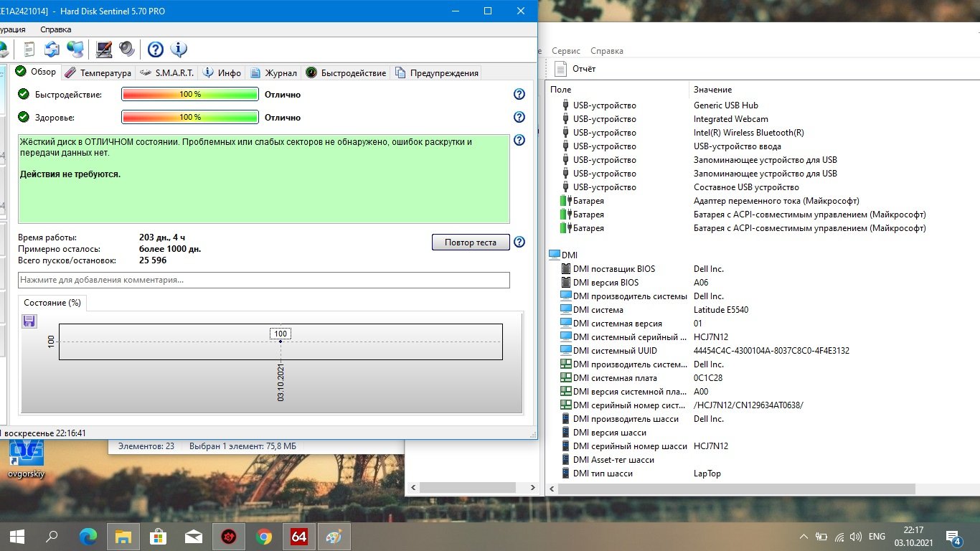Open Справка menu in AIDA64 window
The height and width of the screenshot is (551, 980).
607,51
